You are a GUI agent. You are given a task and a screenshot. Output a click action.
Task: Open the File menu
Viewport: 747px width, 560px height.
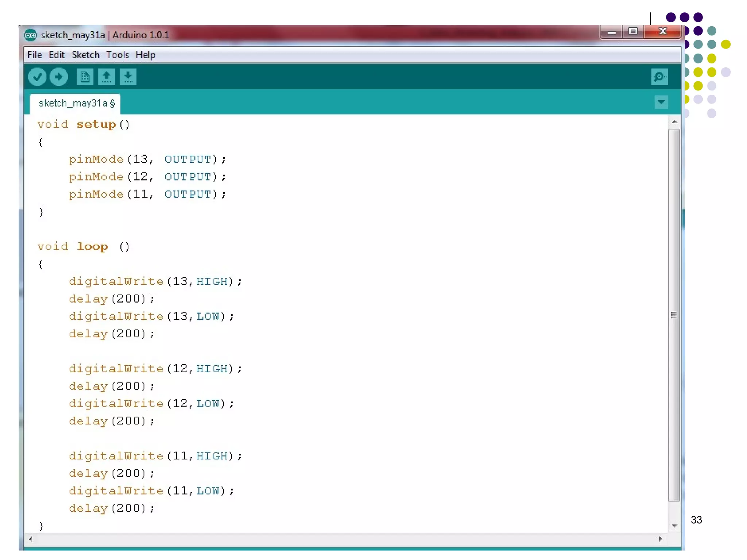point(35,55)
